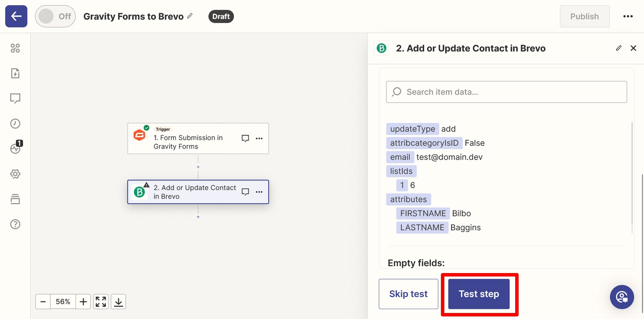Click the Test step button
This screenshot has width=644, height=319.
coord(479,294)
